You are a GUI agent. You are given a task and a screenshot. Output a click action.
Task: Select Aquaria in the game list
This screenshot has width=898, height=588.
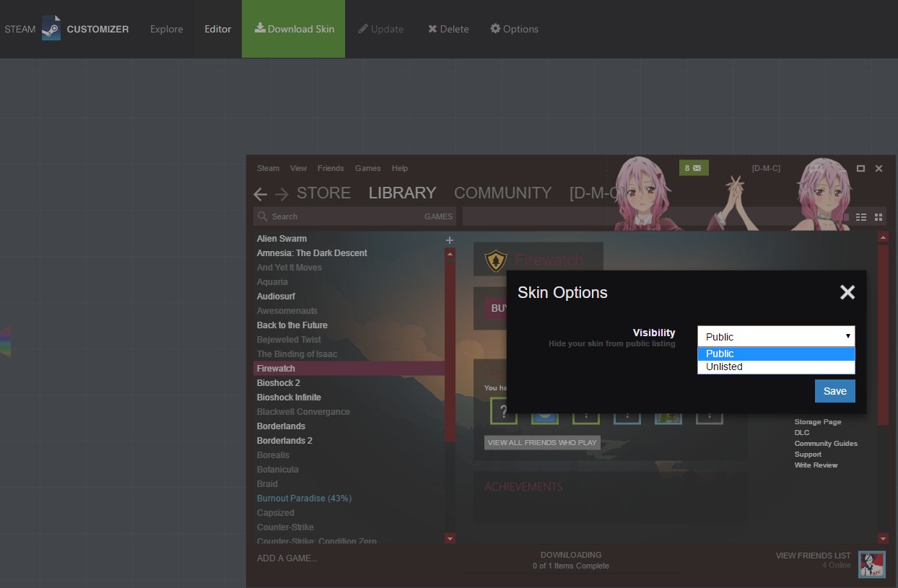(272, 282)
